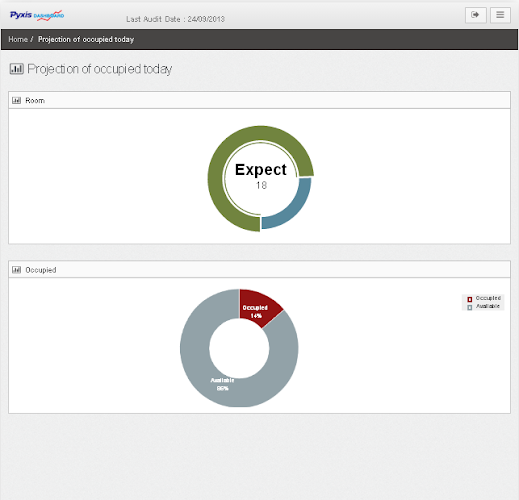Toggle the Available series in chart legend
Screen dimensions: 519x500
488,306
